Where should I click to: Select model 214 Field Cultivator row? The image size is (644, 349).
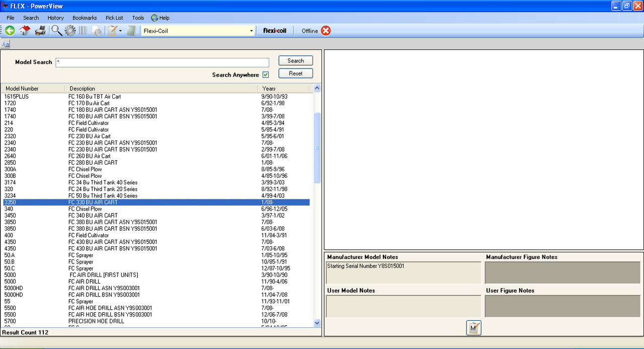155,123
